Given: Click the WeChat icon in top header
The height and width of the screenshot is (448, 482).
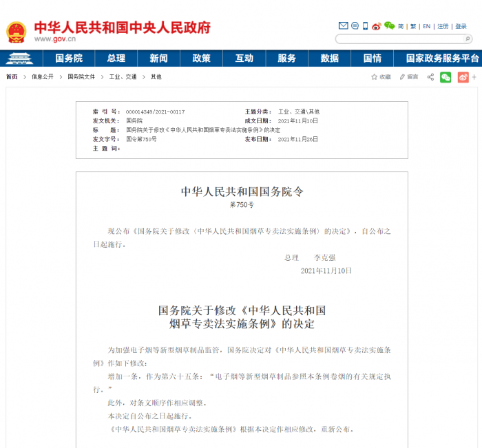Looking at the screenshot, I should 389,26.
